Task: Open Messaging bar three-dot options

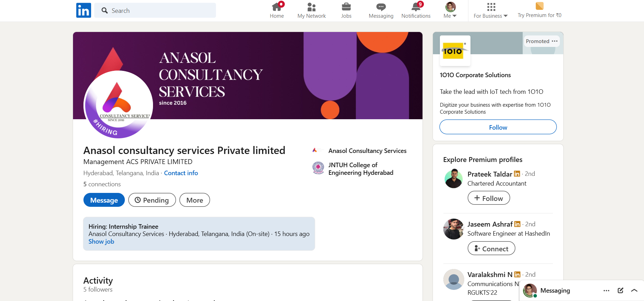Action: click(x=606, y=291)
